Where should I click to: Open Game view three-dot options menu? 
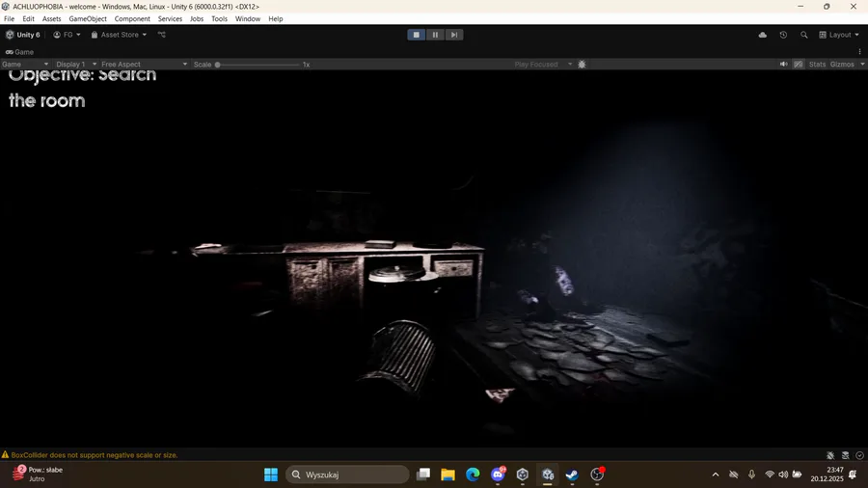[x=859, y=52]
